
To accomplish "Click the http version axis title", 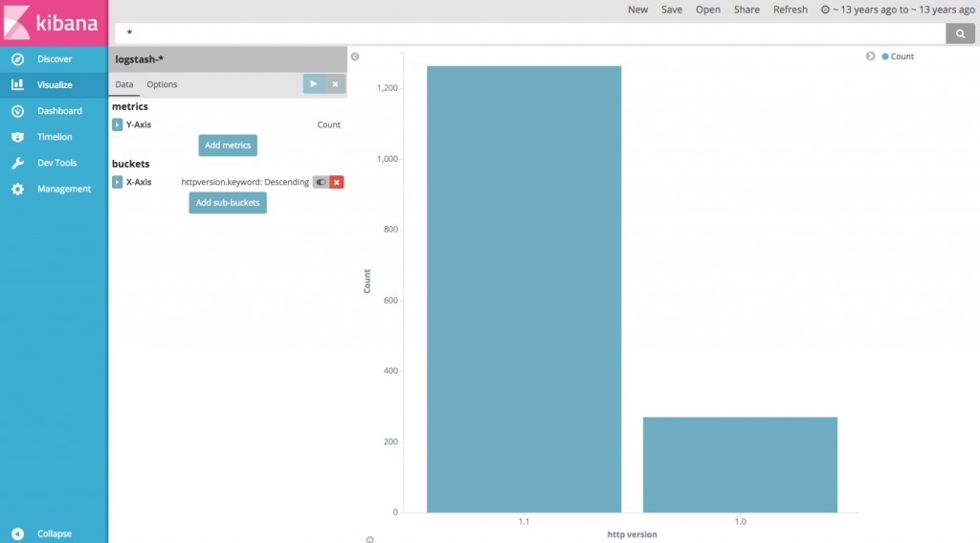I will coord(632,534).
